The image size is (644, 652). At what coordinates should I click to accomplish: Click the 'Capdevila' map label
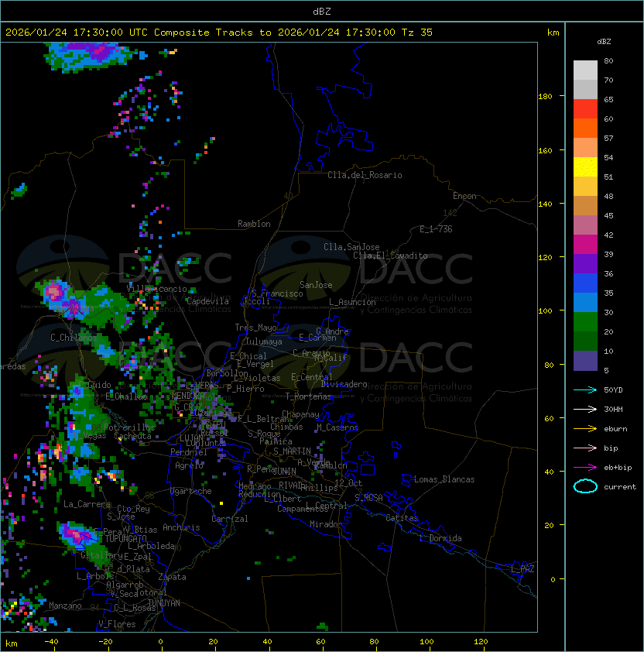[207, 301]
